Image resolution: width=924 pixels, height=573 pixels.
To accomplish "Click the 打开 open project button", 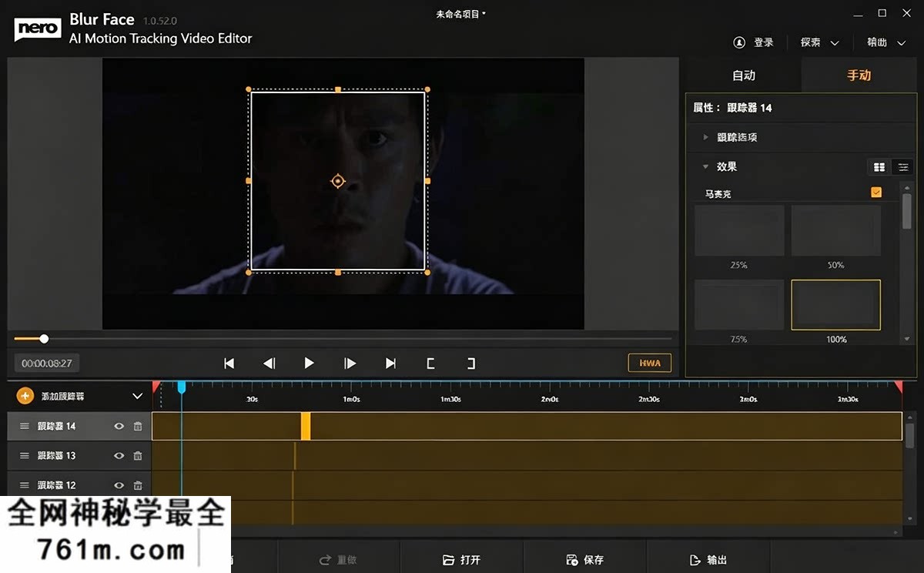I will 461,560.
